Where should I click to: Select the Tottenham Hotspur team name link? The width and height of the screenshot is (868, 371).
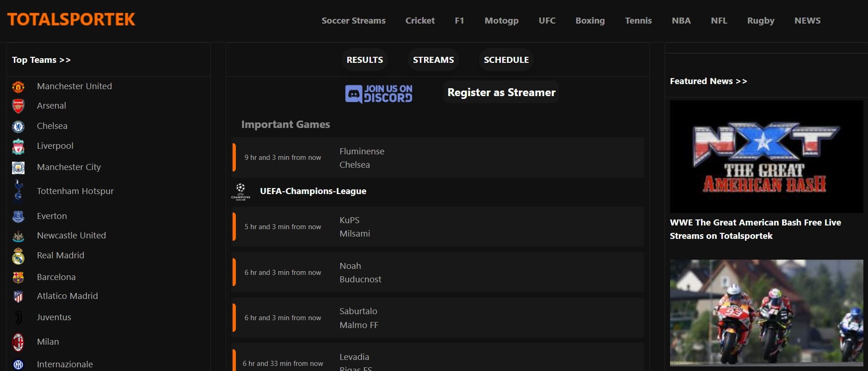tap(75, 191)
